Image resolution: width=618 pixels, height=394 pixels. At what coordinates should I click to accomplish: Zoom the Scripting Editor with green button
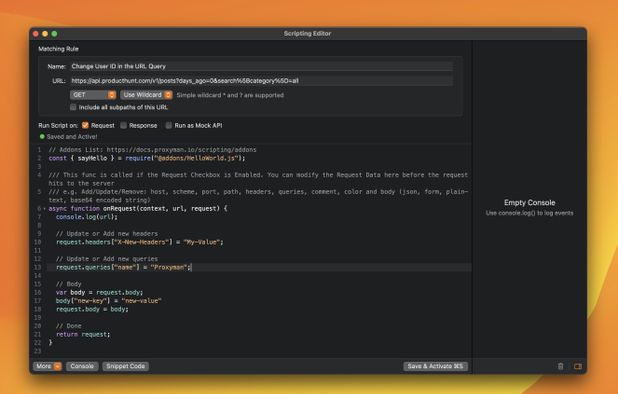(54, 34)
